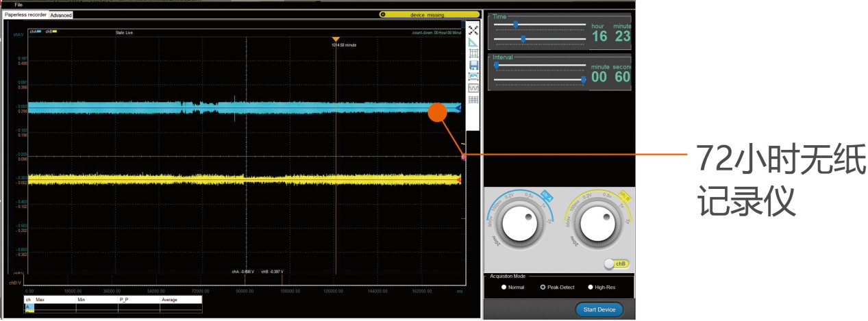Click the yellow 'ch: B' knob label
This screenshot has width=868, height=321.
pyautogui.click(x=625, y=196)
